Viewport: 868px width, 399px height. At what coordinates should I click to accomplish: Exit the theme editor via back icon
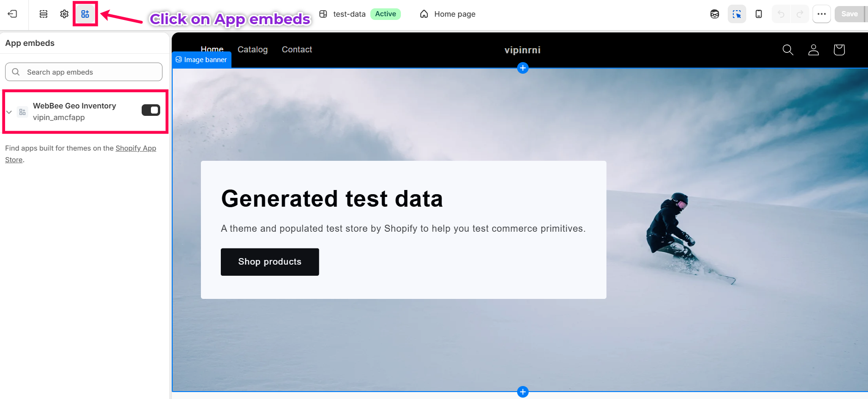(12, 14)
